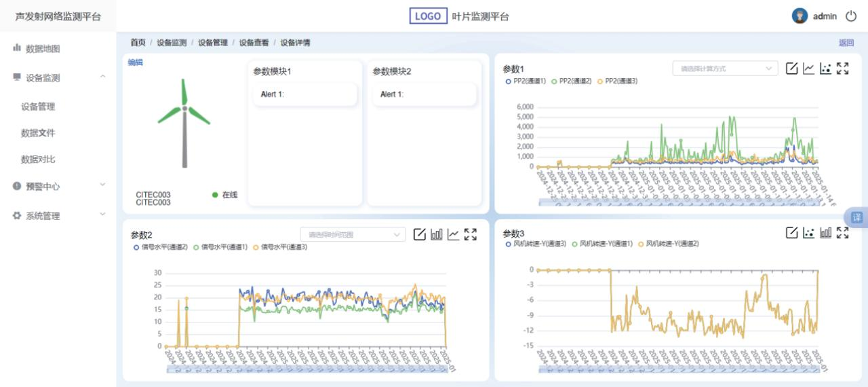This screenshot has width=868, height=387.
Task: Expand the 预警中心 menu chevron
Action: [x=103, y=184]
